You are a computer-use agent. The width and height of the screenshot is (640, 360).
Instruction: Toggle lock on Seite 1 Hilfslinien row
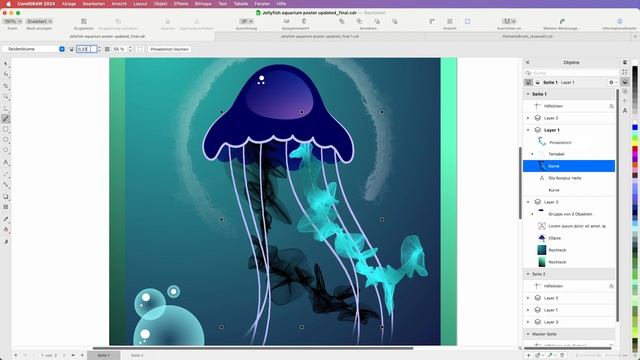click(611, 106)
